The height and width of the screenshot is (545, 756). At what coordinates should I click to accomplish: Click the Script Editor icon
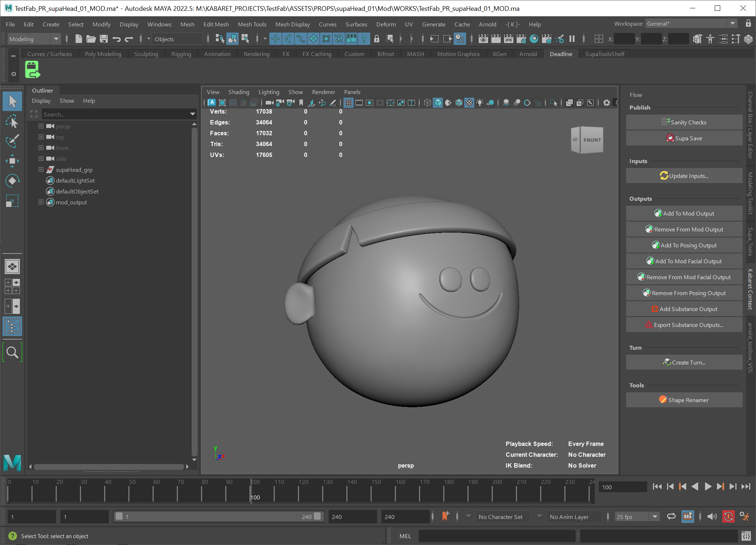[x=746, y=536]
